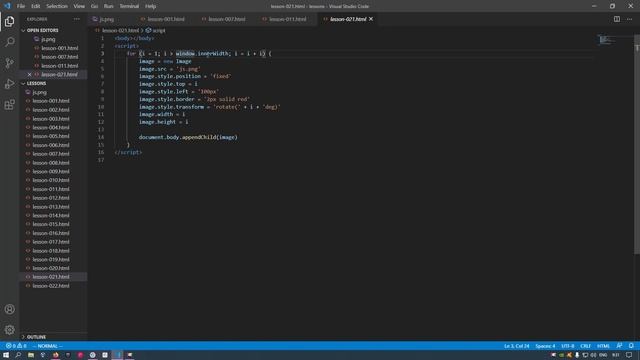Click the taskbar search magnifier icon
The width and height of the screenshot is (640, 360).
(18, 355)
